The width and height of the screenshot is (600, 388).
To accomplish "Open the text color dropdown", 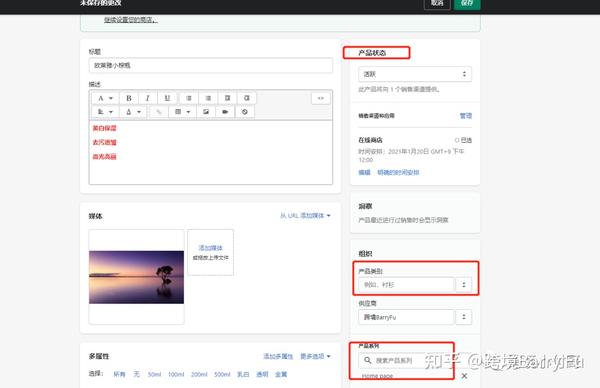I will [133, 112].
